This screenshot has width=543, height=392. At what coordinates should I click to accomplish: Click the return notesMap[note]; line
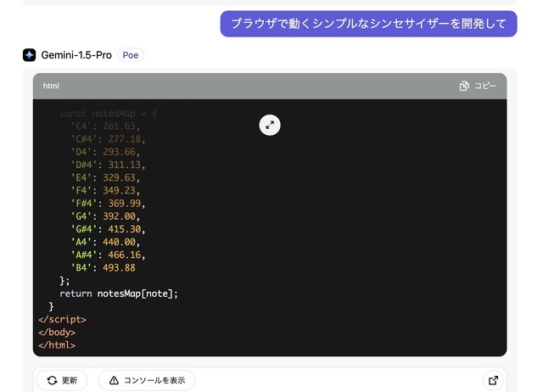[x=119, y=294]
